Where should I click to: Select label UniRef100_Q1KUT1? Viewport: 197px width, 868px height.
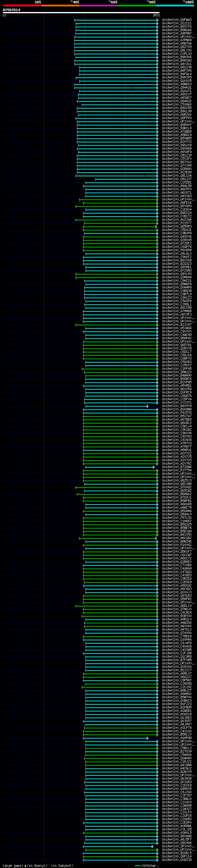tap(177, 91)
